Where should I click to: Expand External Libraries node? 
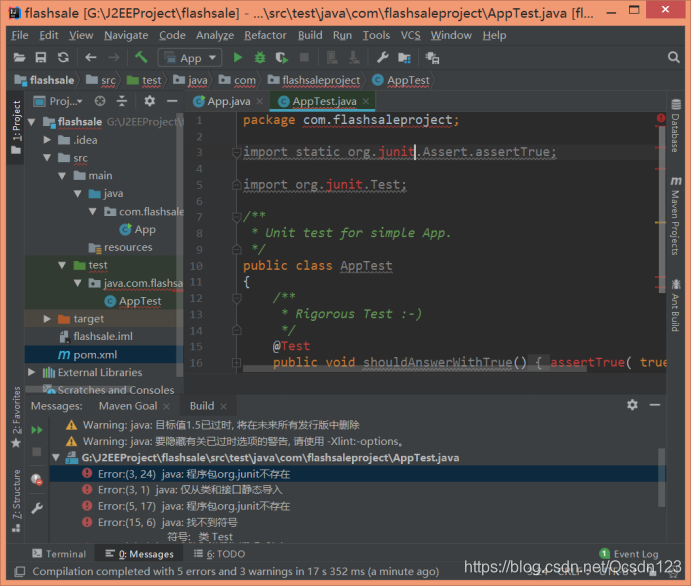pos(32,372)
